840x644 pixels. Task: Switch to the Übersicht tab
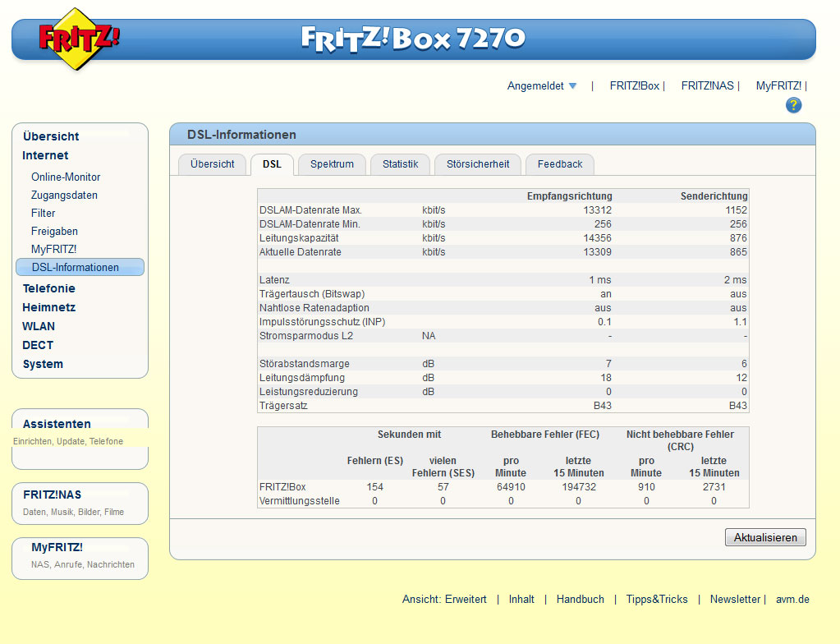click(212, 164)
